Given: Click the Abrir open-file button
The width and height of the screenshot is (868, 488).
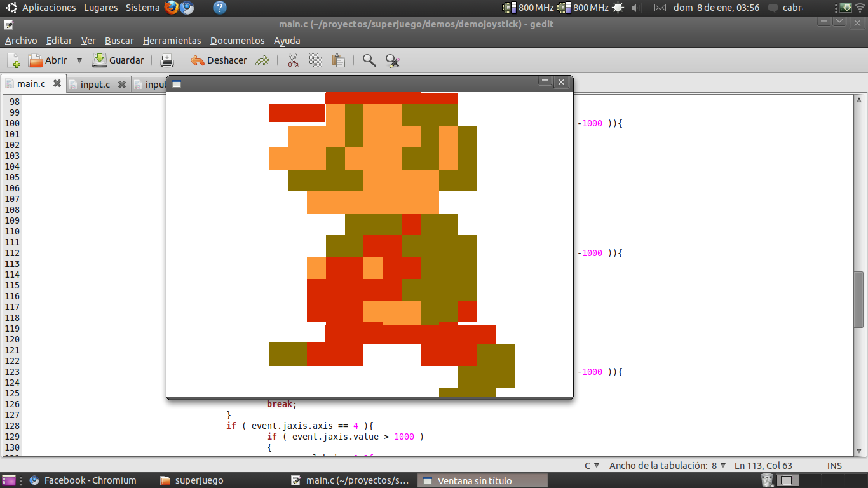Looking at the screenshot, I should 48,60.
